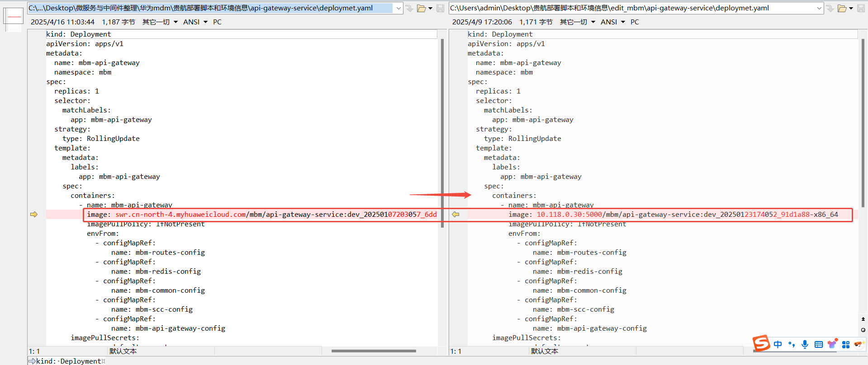Open right pane 其它一切 file format dropdown

[x=577, y=22]
